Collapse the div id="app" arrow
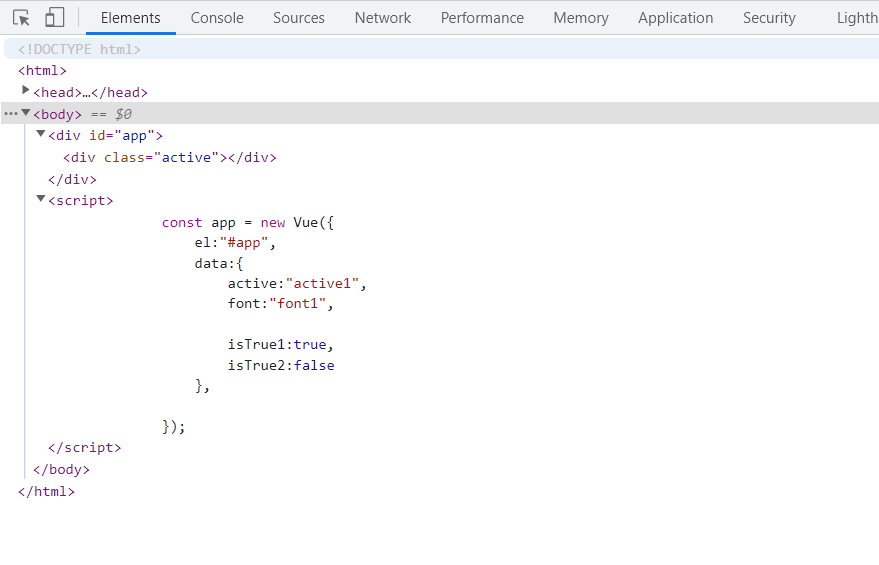Viewport: 879px width, 565px height. pos(40,134)
